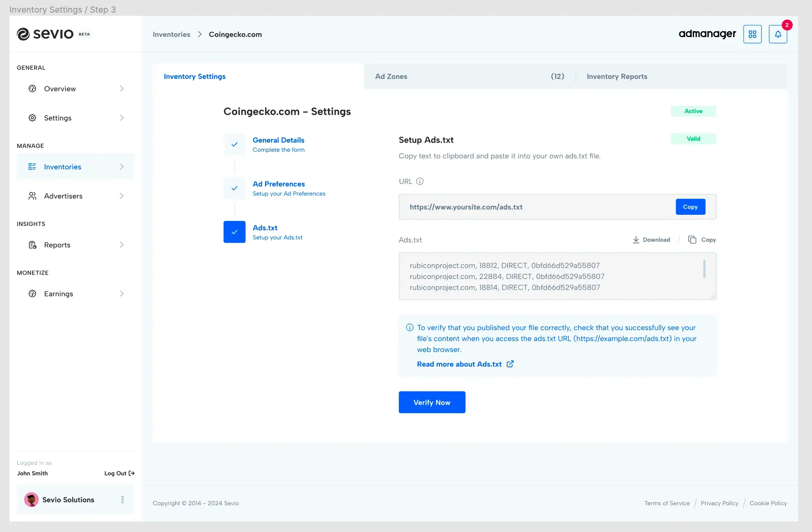Click the ads.txt URL input field
This screenshot has width=812, height=532.
516,207
